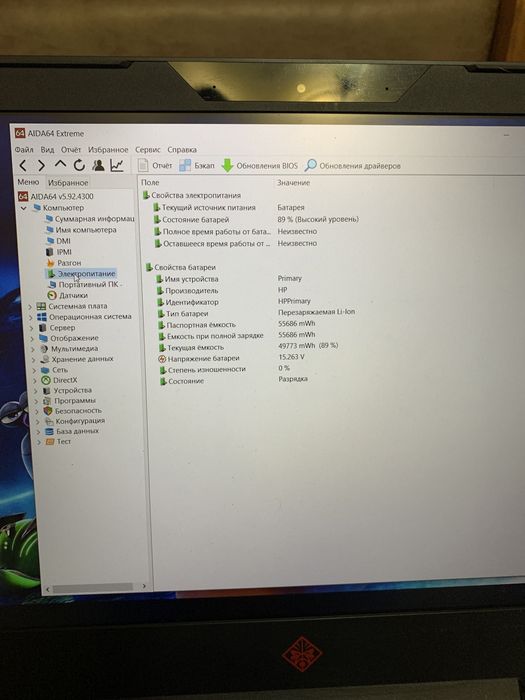Click the Системная плата icon
The width and height of the screenshot is (525, 700).
click(41, 306)
